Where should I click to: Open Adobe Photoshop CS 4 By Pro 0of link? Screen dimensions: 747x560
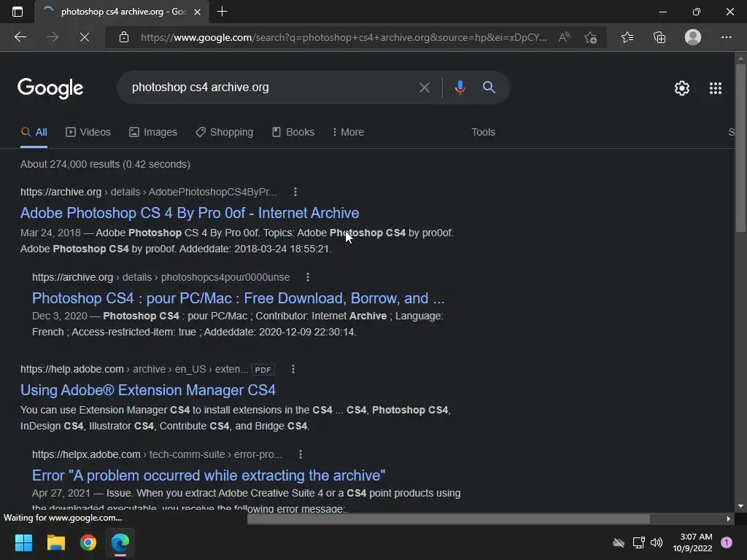[x=190, y=213]
